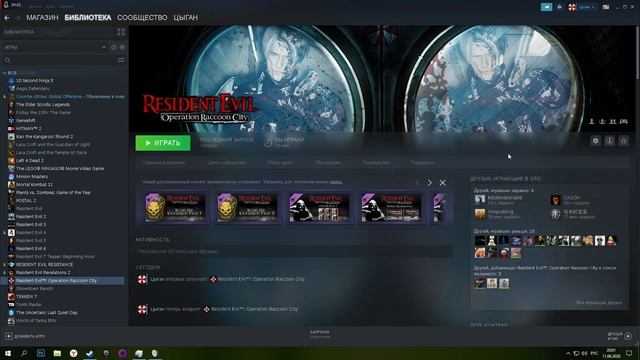640x360 pixels.
Task: Open game settings gear icon
Action: click(x=596, y=141)
